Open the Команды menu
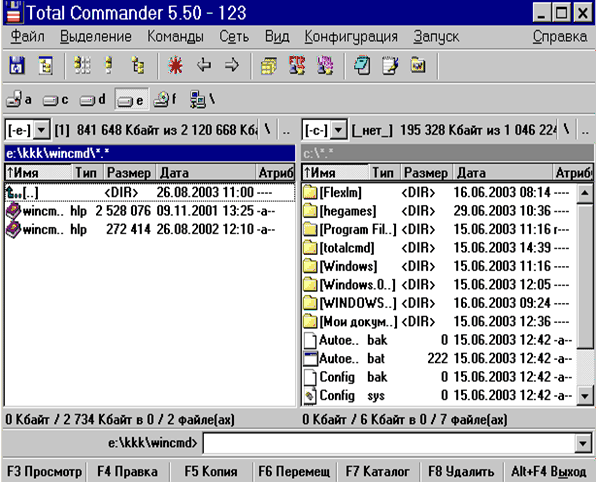 point(175,37)
